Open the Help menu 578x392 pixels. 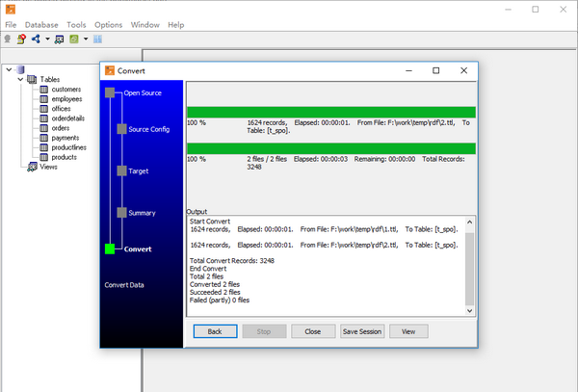[x=176, y=25]
